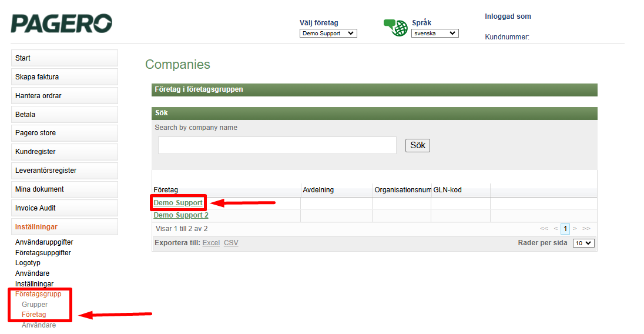The image size is (644, 334).
Task: Open Användaruppgifter submenu item
Action: [44, 242]
